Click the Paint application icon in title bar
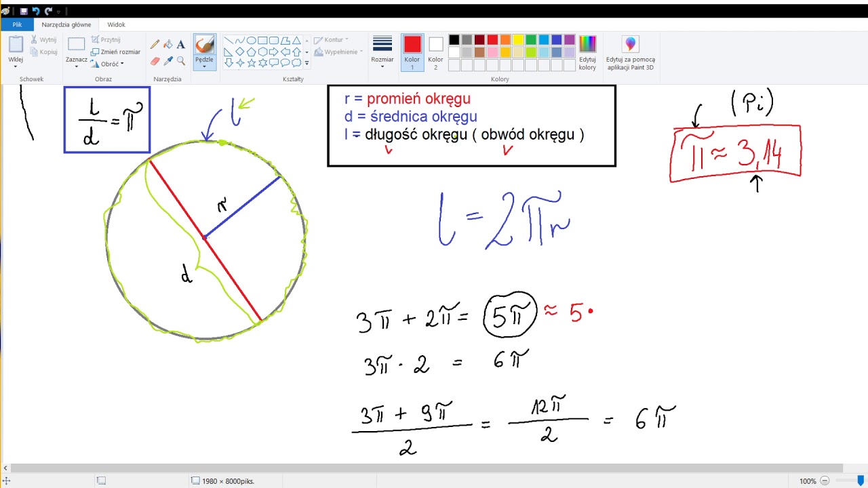868x488 pixels. click(x=6, y=12)
